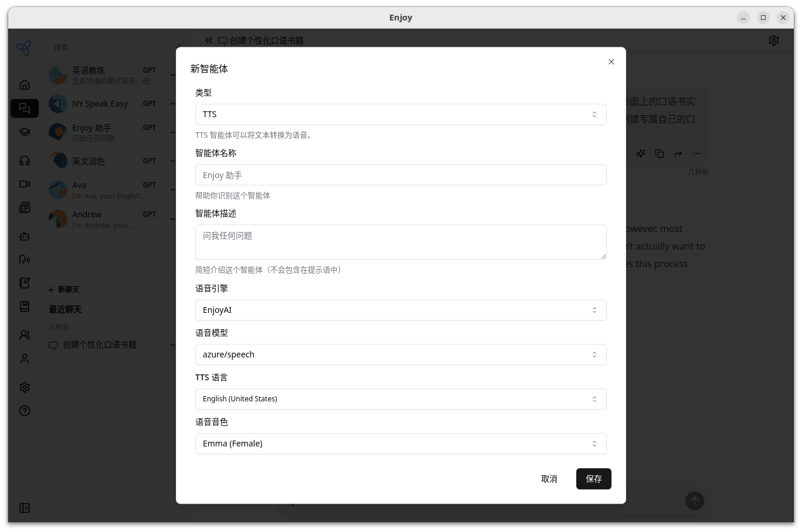
Task: Open the Videos section in the sidebar
Action: click(x=24, y=183)
